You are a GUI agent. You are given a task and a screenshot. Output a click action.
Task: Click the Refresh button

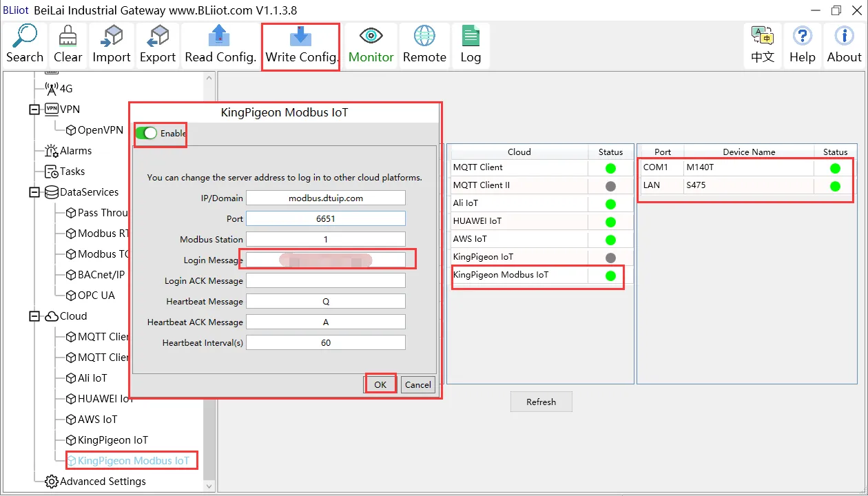(x=541, y=402)
